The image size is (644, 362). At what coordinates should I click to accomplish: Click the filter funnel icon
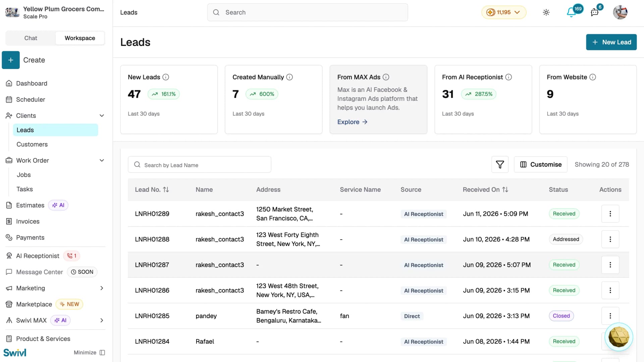500,165
